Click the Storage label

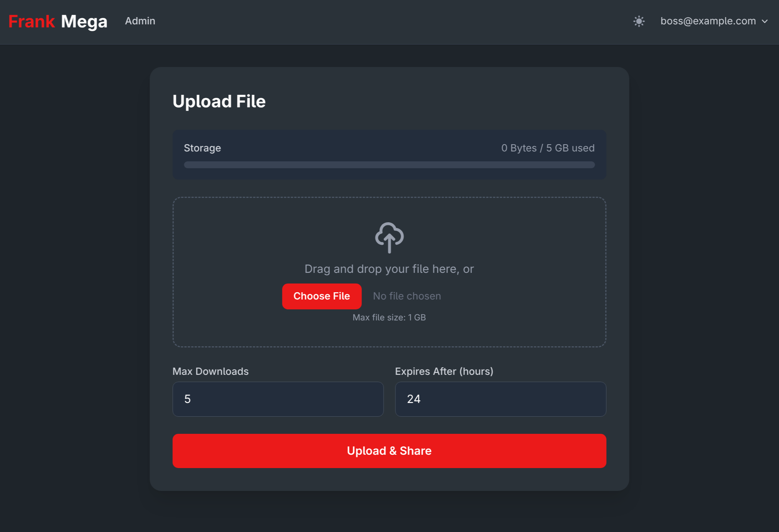pos(202,148)
